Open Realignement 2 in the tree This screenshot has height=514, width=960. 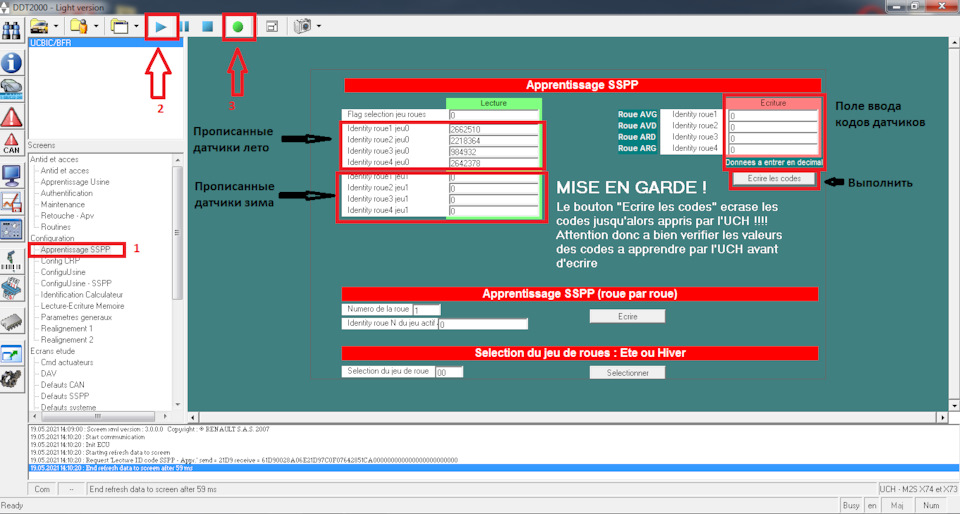click(67, 340)
